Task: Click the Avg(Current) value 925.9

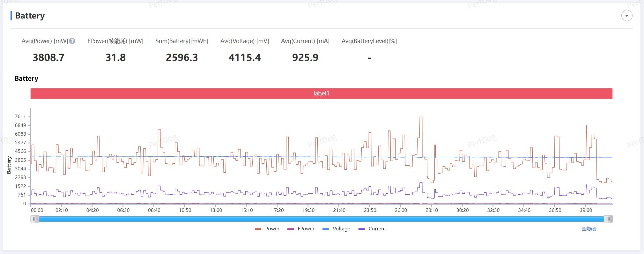Action: (x=305, y=57)
